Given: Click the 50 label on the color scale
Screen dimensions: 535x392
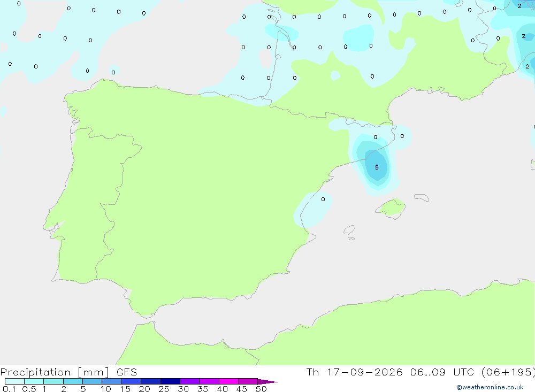Looking at the screenshot, I should [x=261, y=389].
